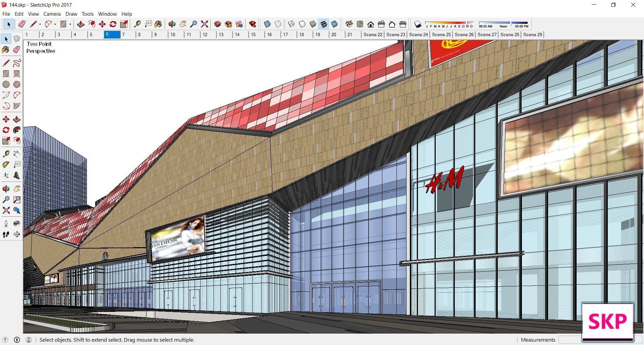
Task: Enable Shaded face style
Action: [x=313, y=24]
